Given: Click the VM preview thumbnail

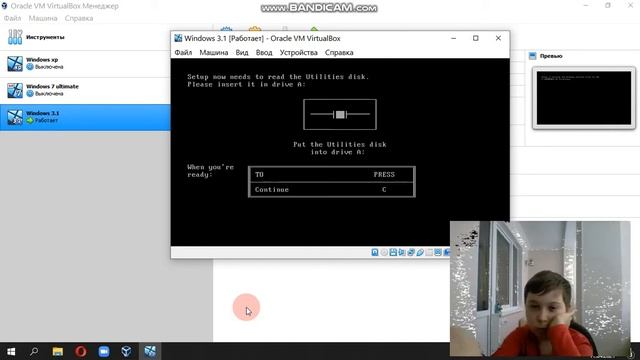Looking at the screenshot, I should (584, 98).
